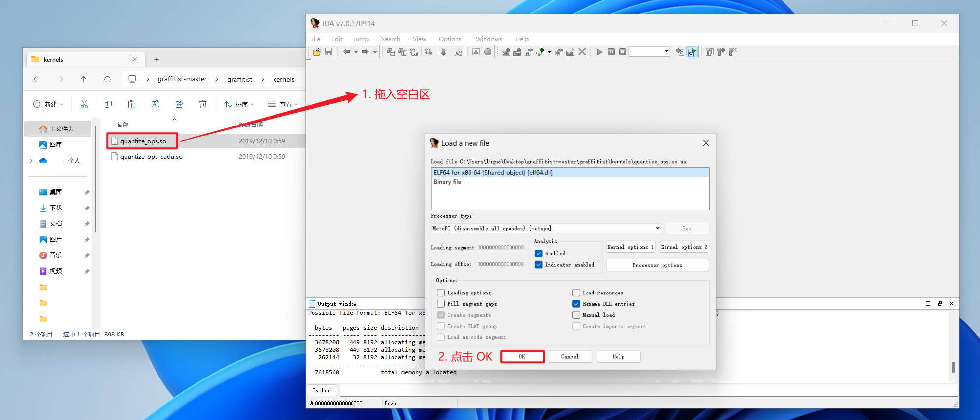Open the 查看 view dropdown in Explorer
The image size is (980, 420).
click(283, 104)
